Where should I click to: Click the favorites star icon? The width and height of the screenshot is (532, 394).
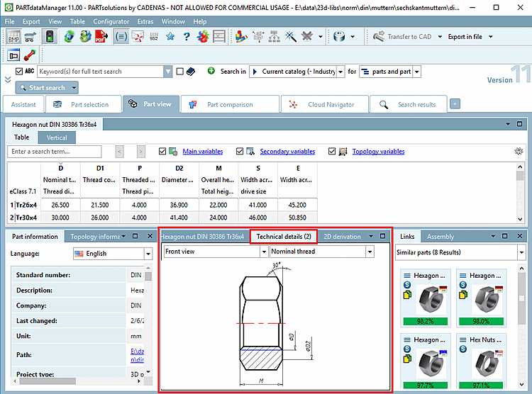coord(170,36)
